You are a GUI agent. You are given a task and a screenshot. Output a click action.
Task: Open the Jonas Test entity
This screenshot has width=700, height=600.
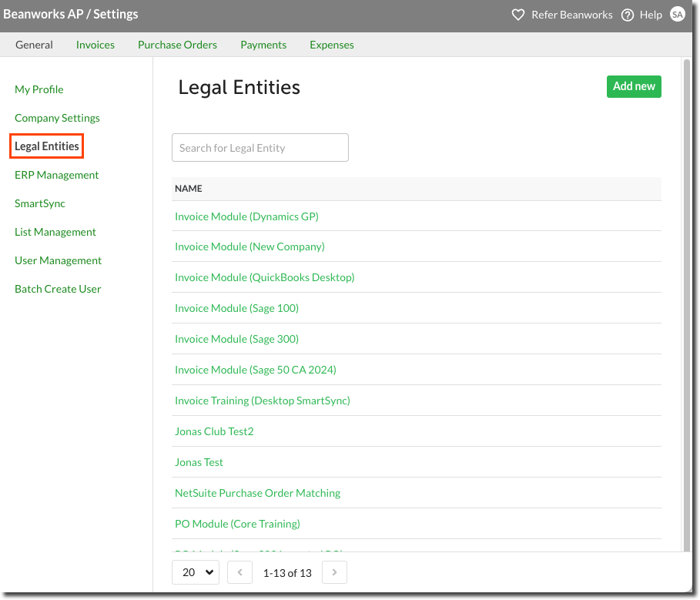tap(199, 462)
